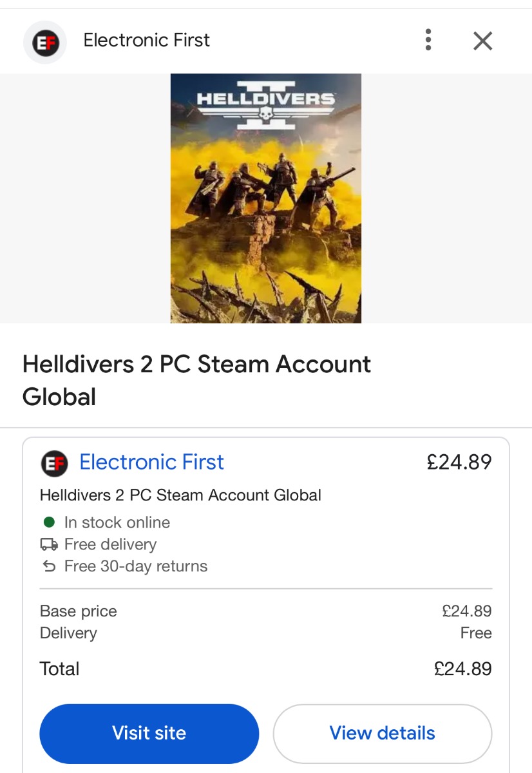The image size is (532, 773).
Task: Click the Electronic First header title text
Action: (x=147, y=41)
